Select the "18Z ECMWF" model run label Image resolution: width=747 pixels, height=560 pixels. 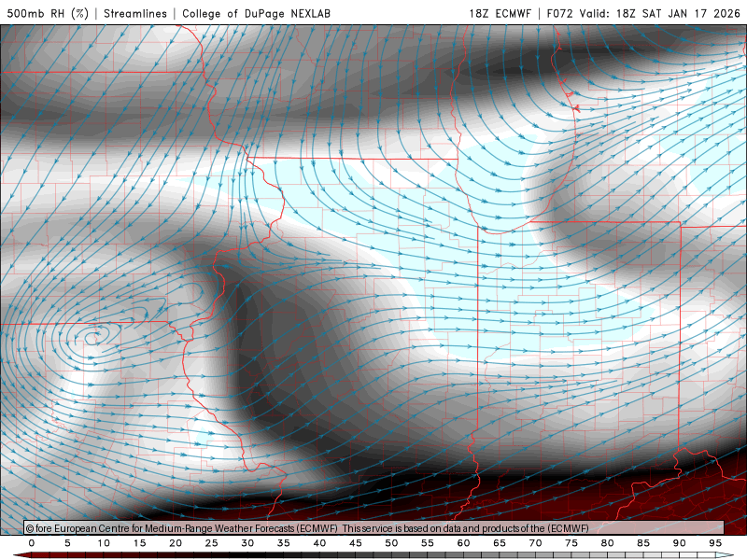coord(500,13)
